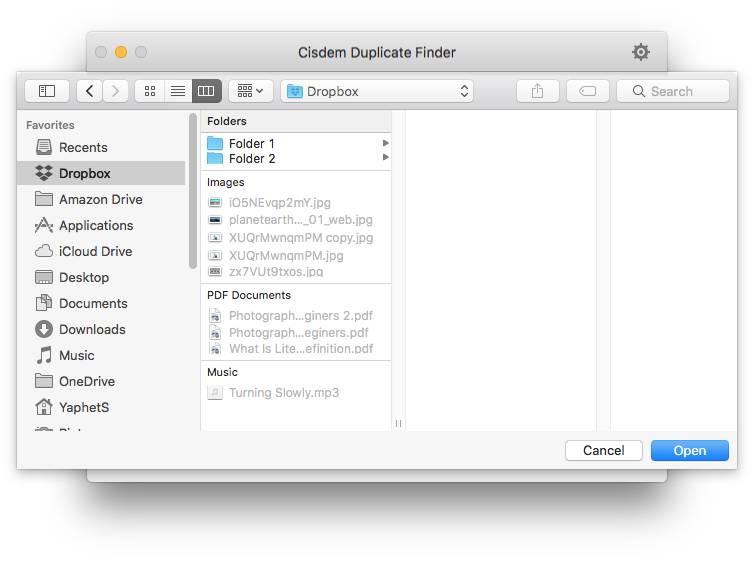Select Dropbox in the sidebar
The height and width of the screenshot is (562, 754).
[101, 173]
